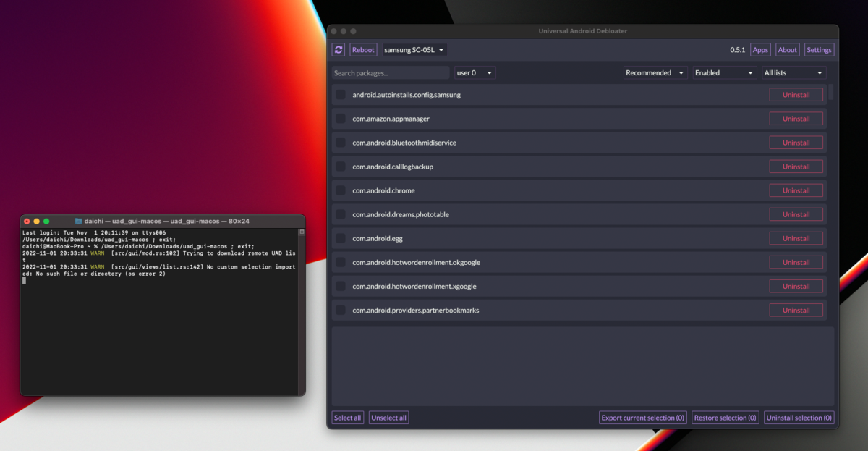Open the Settings view
Screen dimensions: 868x451
[x=819, y=50]
